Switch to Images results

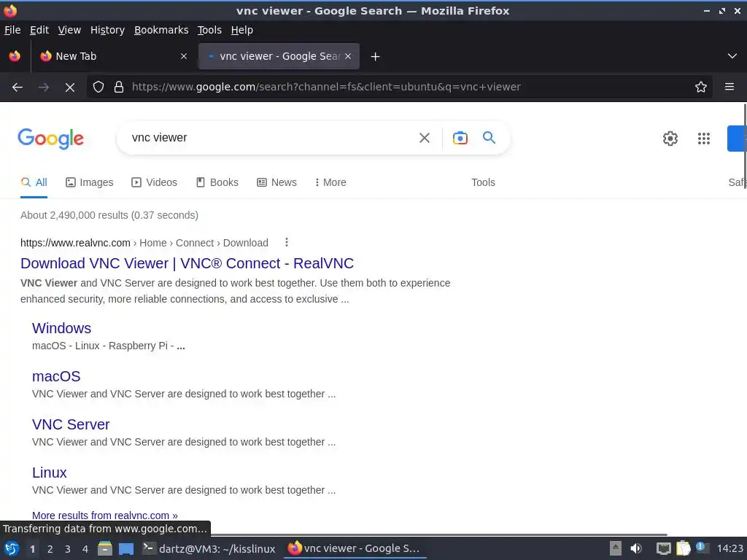click(x=90, y=182)
